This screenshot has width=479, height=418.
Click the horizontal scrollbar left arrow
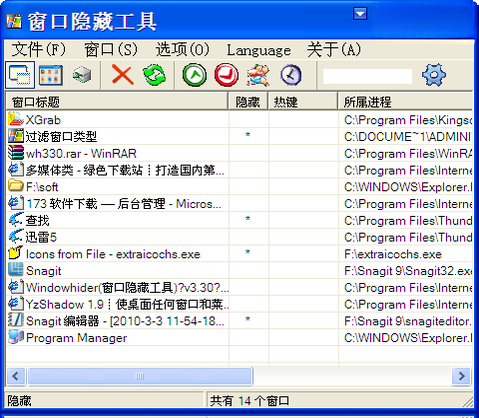click(15, 376)
